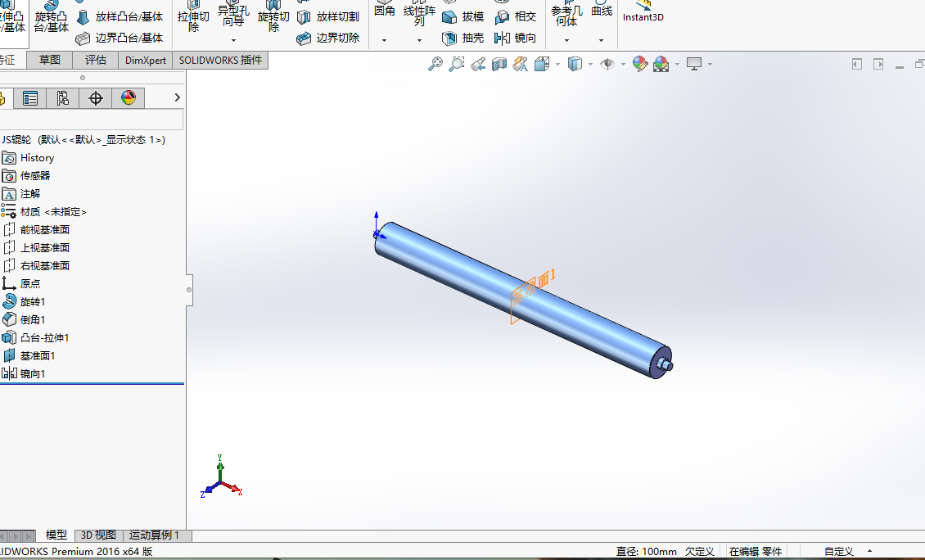The image size is (925, 560).
Task: Open the ConfigurationManager panel tab
Action: pyautogui.click(x=62, y=98)
